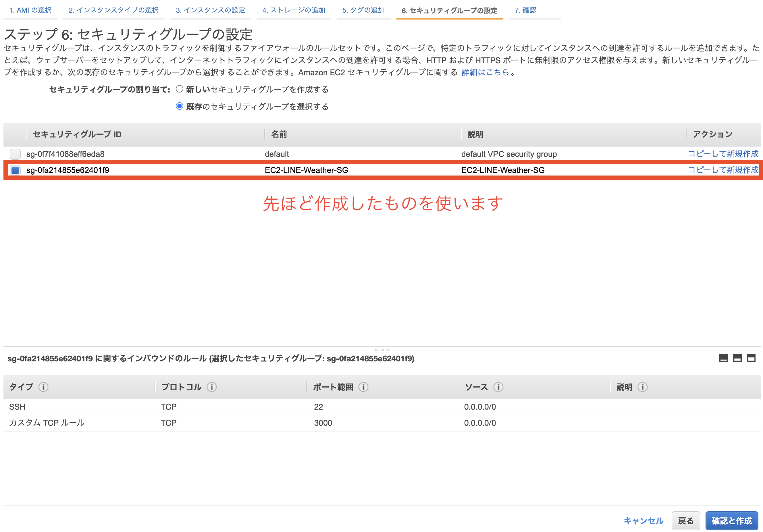The width and height of the screenshot is (763, 532).
Task: Jump to the 7. 確認 step
Action: 526,10
